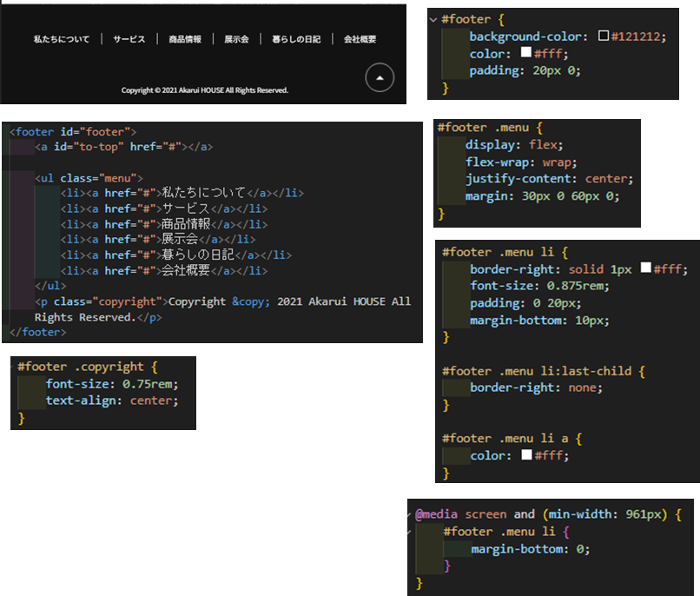Open the 会社概要 footer link
700x596 pixels.
click(360, 39)
